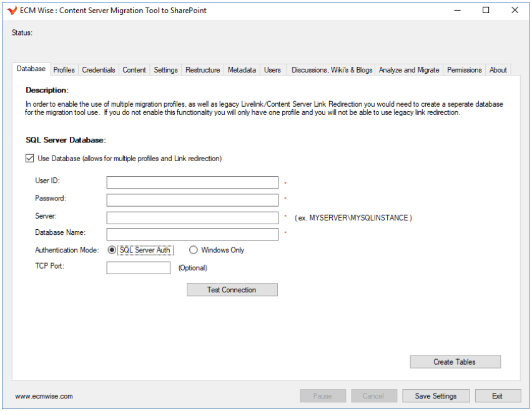Select the Restructure tab
This screenshot has width=532, height=411.
202,70
